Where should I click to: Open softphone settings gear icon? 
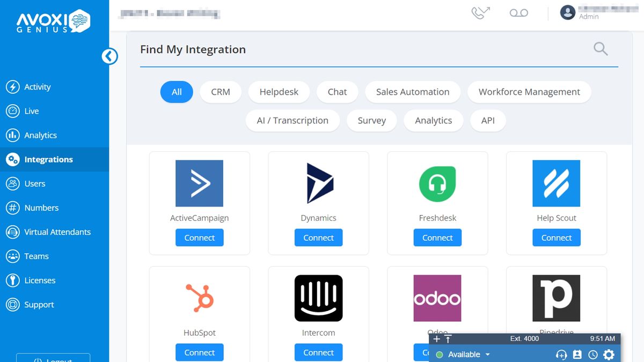click(609, 354)
